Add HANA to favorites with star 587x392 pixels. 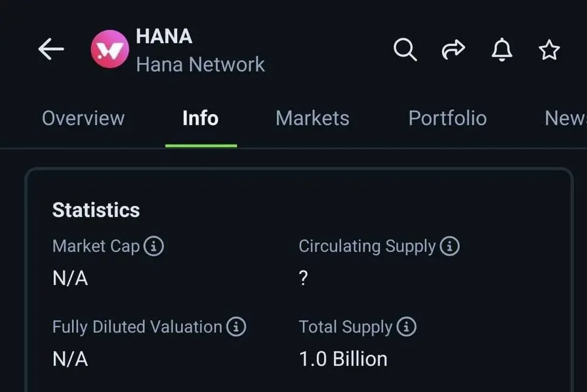tap(549, 49)
